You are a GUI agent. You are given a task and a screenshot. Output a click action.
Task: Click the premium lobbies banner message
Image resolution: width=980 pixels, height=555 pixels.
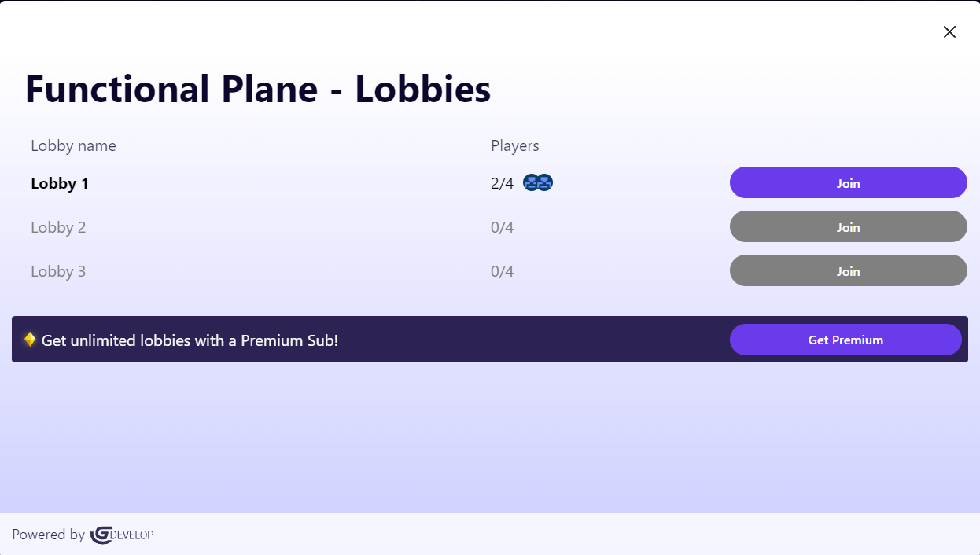tap(189, 340)
